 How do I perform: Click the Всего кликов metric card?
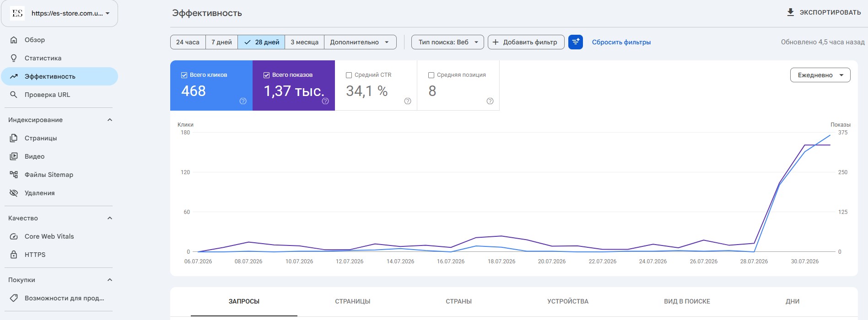[211, 85]
